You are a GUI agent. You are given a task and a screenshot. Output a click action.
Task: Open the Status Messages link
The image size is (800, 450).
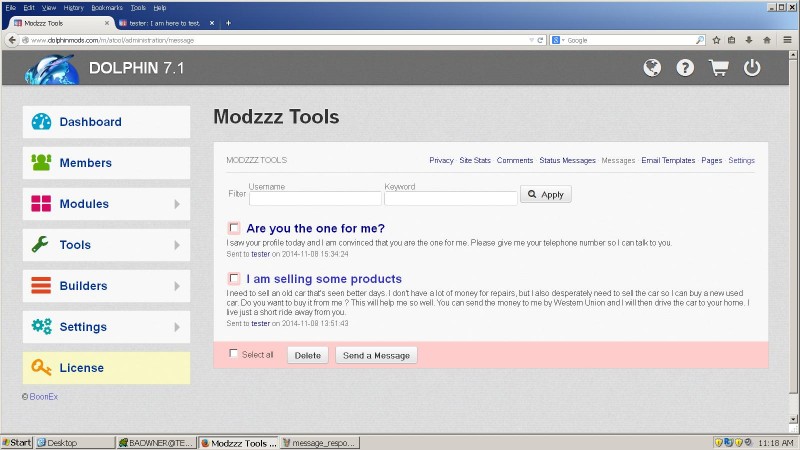[567, 160]
